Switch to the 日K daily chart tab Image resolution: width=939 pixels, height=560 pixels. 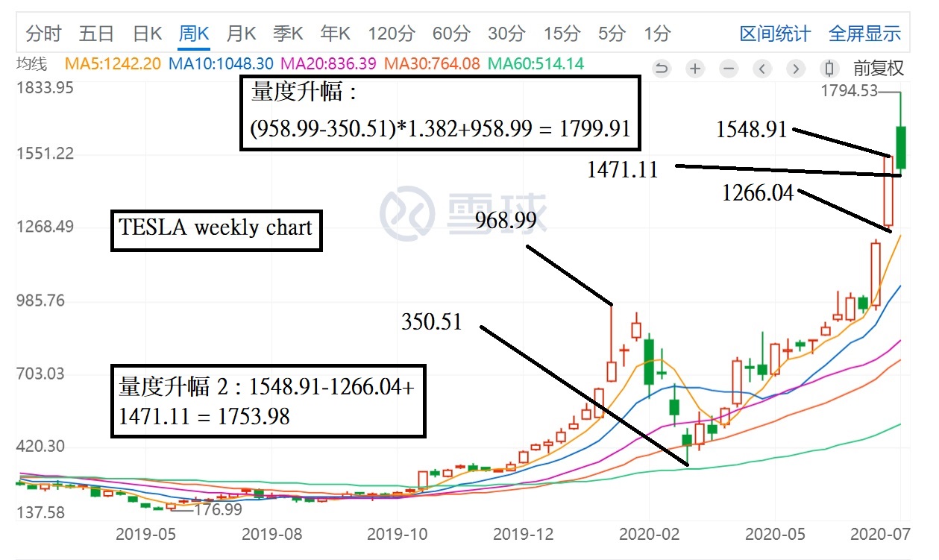pyautogui.click(x=147, y=34)
